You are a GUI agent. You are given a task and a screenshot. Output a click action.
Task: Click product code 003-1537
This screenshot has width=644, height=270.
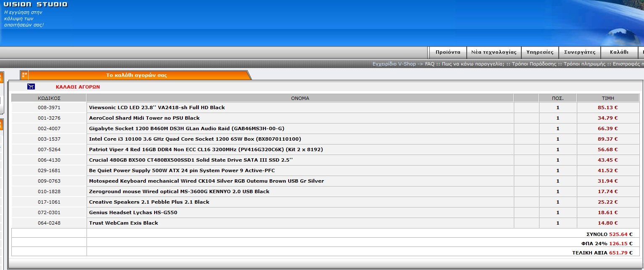[x=49, y=139]
